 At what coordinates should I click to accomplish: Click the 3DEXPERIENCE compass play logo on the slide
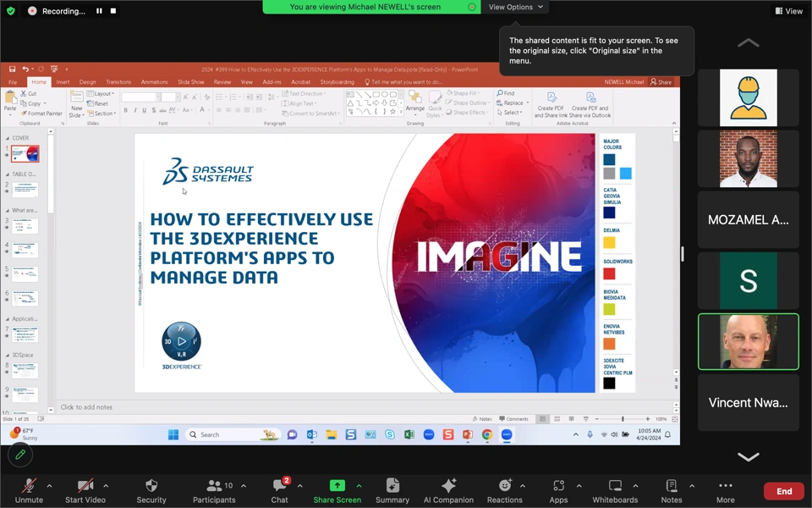181,341
